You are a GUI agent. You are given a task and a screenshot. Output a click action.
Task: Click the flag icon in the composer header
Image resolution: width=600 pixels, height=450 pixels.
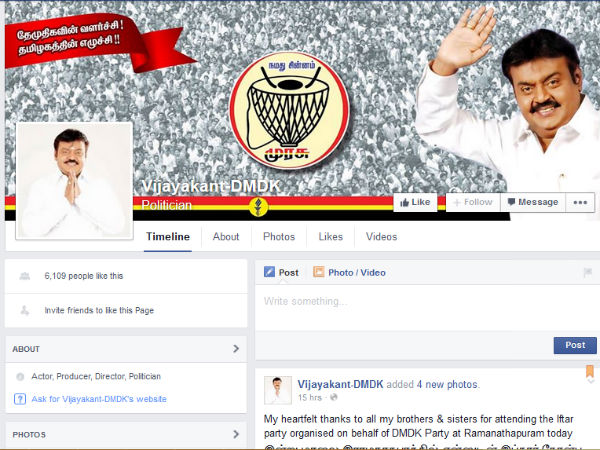[x=587, y=272]
